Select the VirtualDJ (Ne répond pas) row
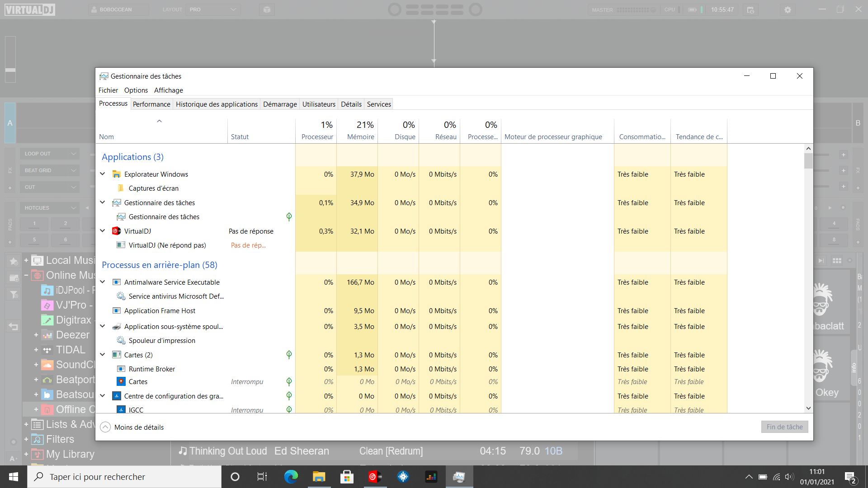 pyautogui.click(x=411, y=245)
